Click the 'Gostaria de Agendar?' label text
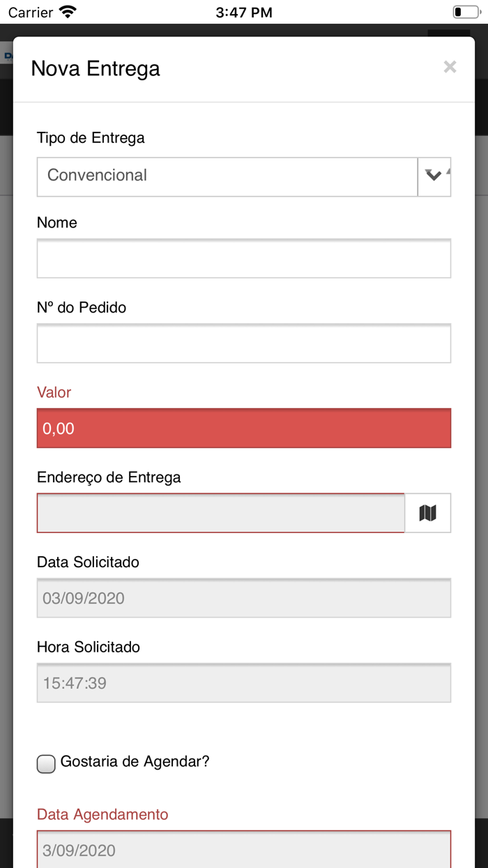 (x=135, y=761)
